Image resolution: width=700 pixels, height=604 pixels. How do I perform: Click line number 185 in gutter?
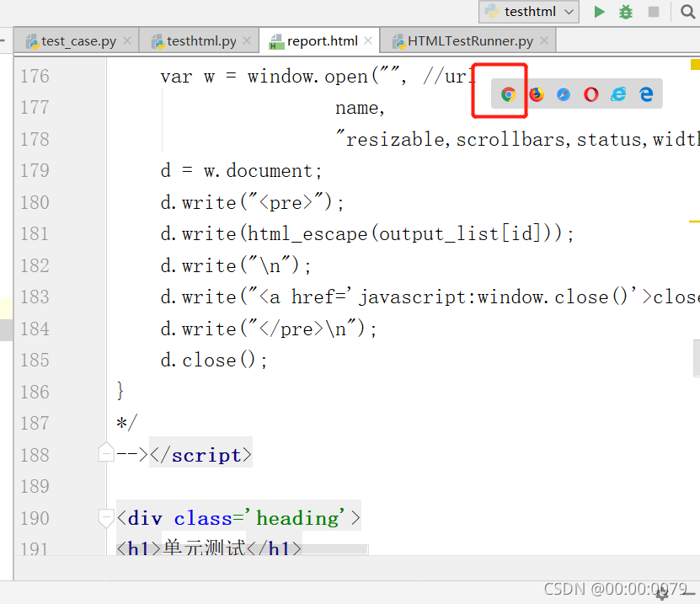click(35, 361)
